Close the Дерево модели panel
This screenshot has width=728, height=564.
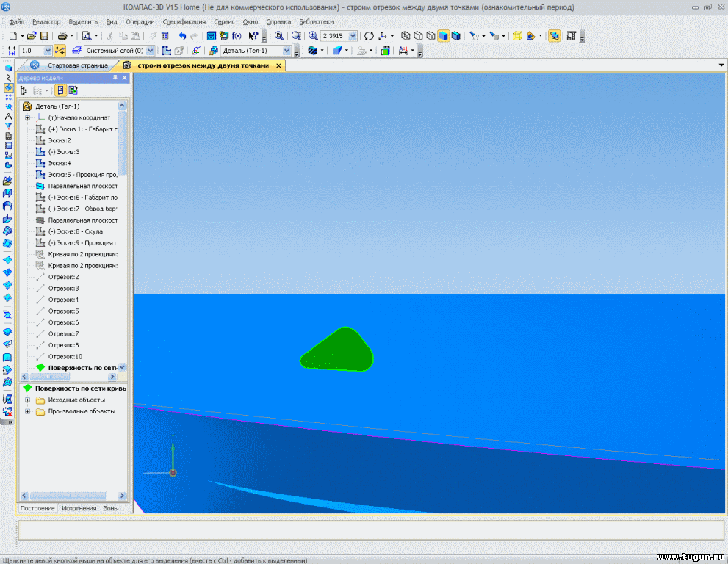tap(124, 78)
